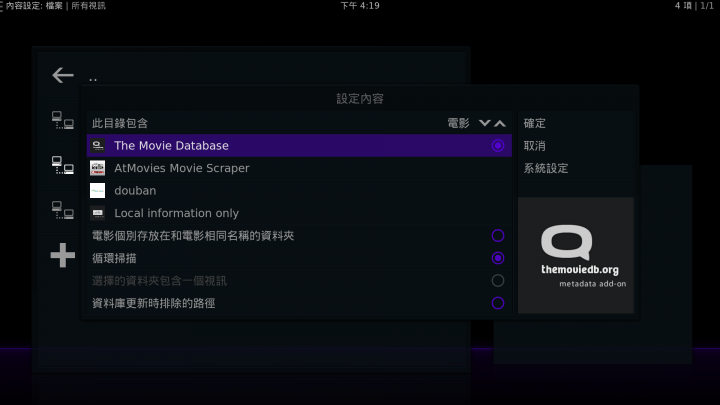This screenshot has width=720, height=405.
Task: Click AtMovies Movie Scraper icon
Action: 97,168
